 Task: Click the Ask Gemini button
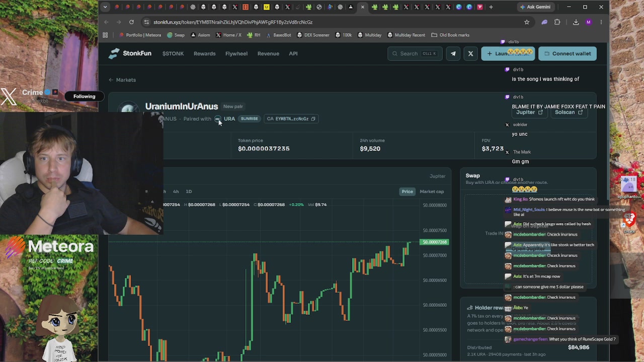coord(535,7)
